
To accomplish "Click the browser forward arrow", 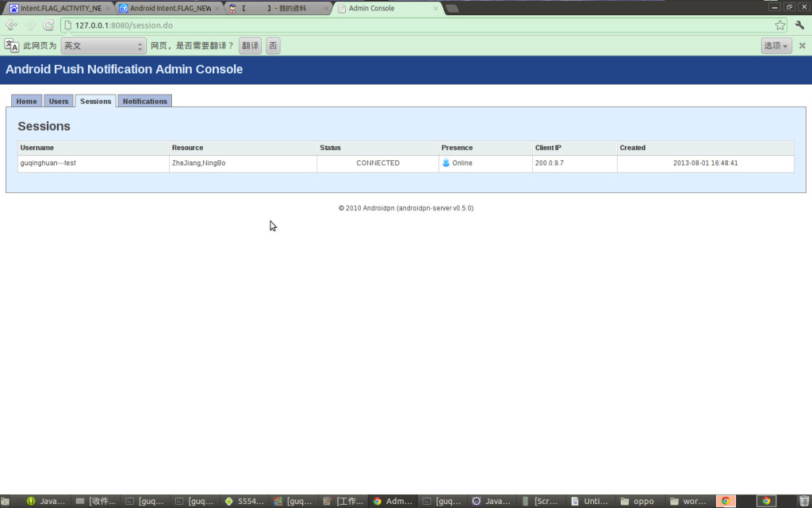I will 30,25.
